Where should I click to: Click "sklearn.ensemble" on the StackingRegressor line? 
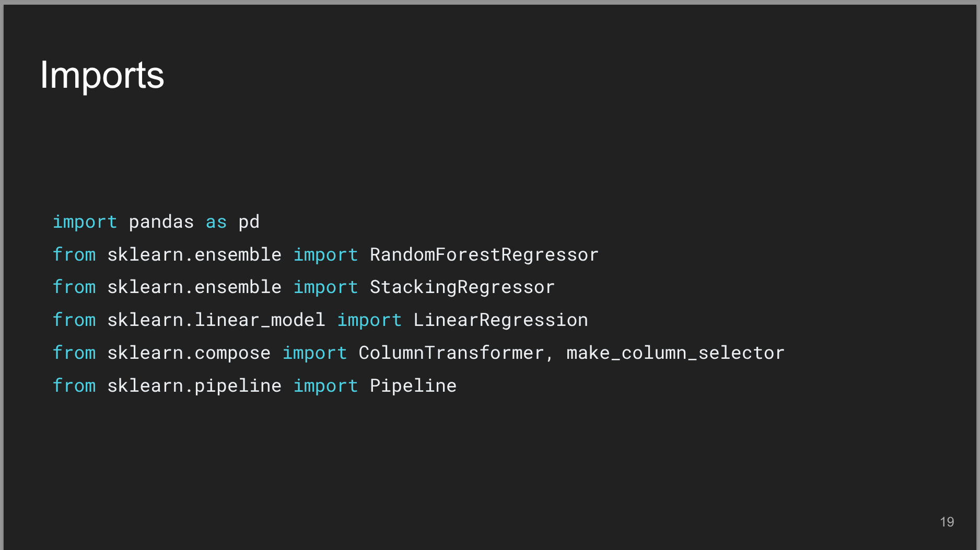194,287
